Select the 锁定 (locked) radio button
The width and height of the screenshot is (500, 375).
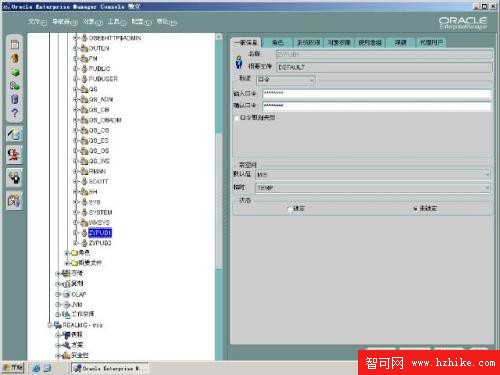tap(289, 209)
